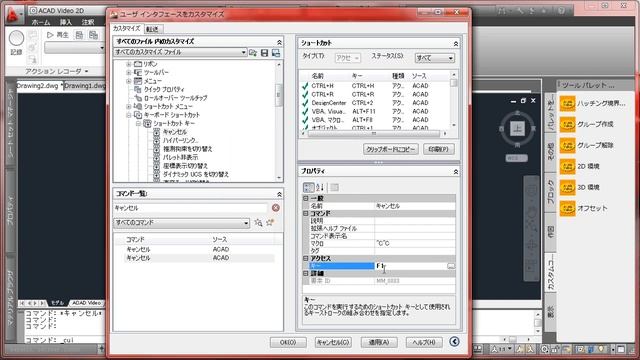Switch to Drawing2.dwg document tab
The width and height of the screenshot is (640, 360).
[39, 86]
